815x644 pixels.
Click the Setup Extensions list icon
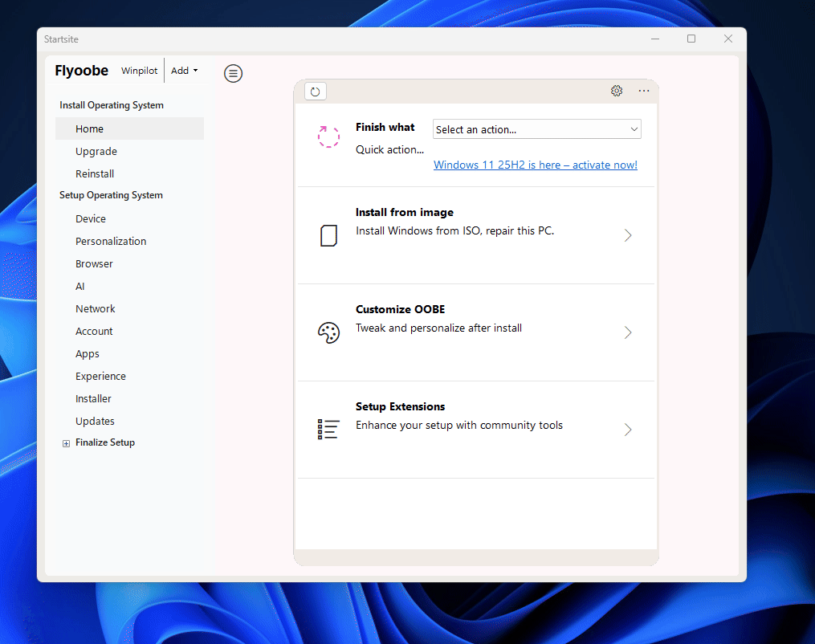pyautogui.click(x=328, y=430)
